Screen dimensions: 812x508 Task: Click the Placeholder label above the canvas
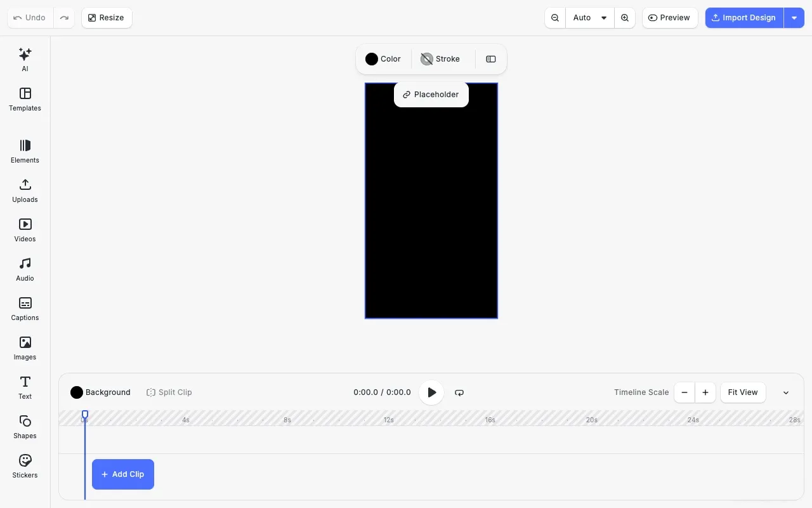[x=431, y=94]
